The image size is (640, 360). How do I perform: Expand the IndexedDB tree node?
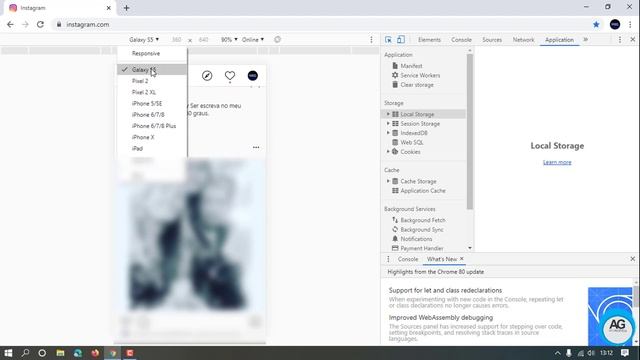coord(388,133)
